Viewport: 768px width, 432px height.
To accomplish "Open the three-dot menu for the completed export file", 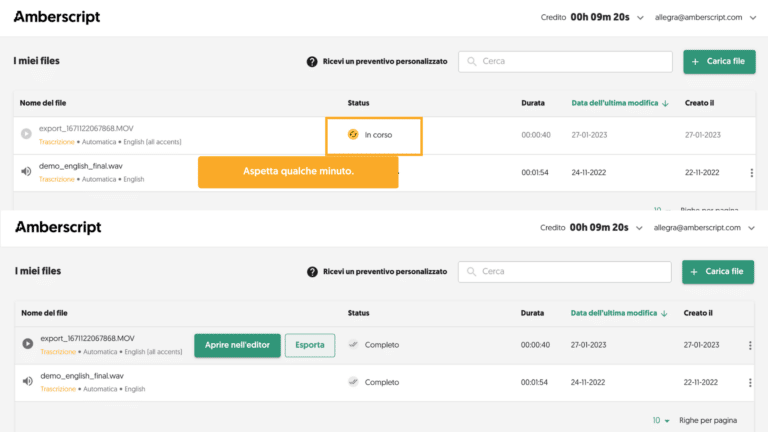I will [x=751, y=345].
